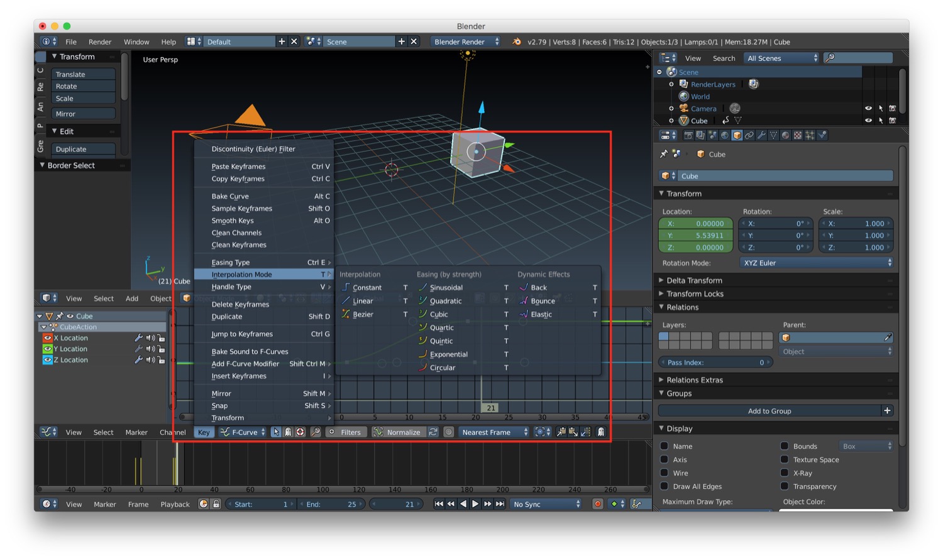
Task: Open the Mesh Data properties tab (triangle)
Action: (773, 135)
